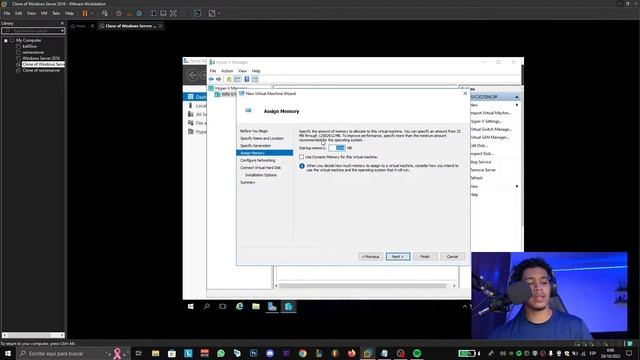Screen dimensions: 640x360
Task: Click the Next button in wizard
Action: click(x=398, y=257)
